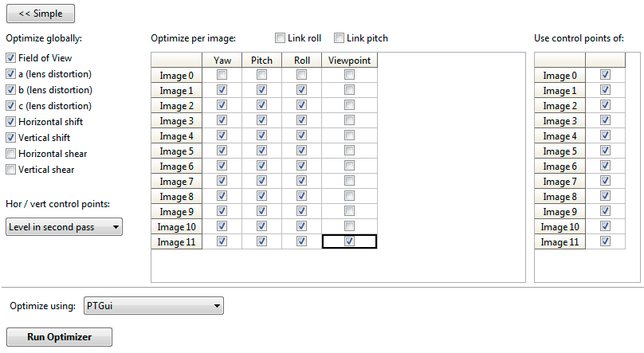Enable the Vertical shear checkbox
The height and width of the screenshot is (353, 644).
tap(10, 170)
